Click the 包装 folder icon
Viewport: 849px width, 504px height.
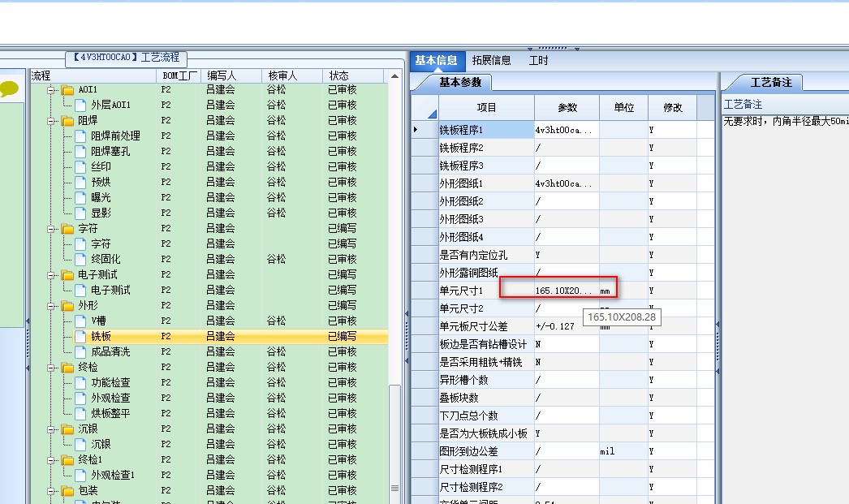(67, 491)
